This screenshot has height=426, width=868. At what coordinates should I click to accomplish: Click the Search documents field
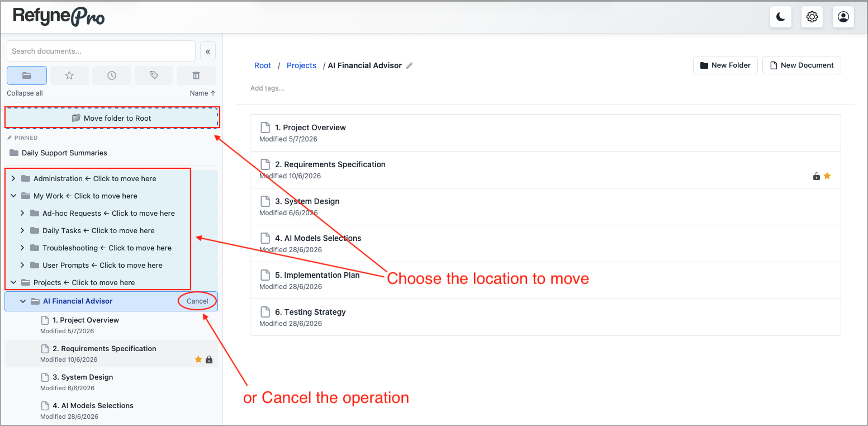[x=101, y=51]
